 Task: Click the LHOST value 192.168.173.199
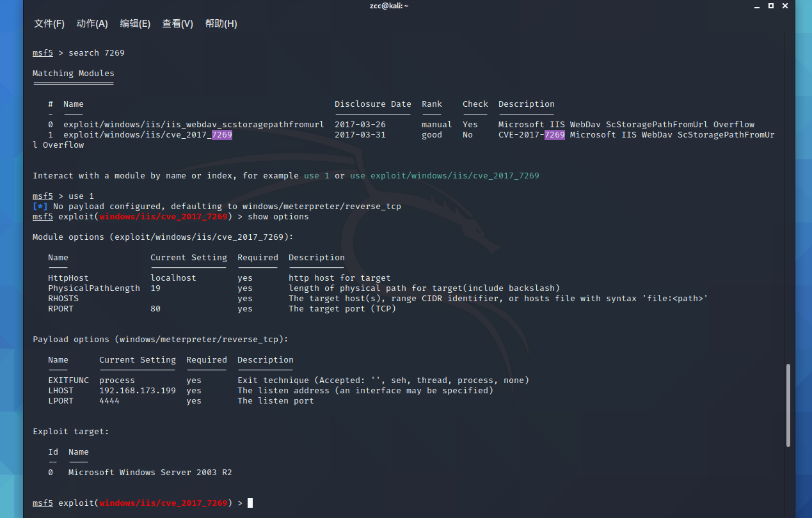[x=138, y=391]
